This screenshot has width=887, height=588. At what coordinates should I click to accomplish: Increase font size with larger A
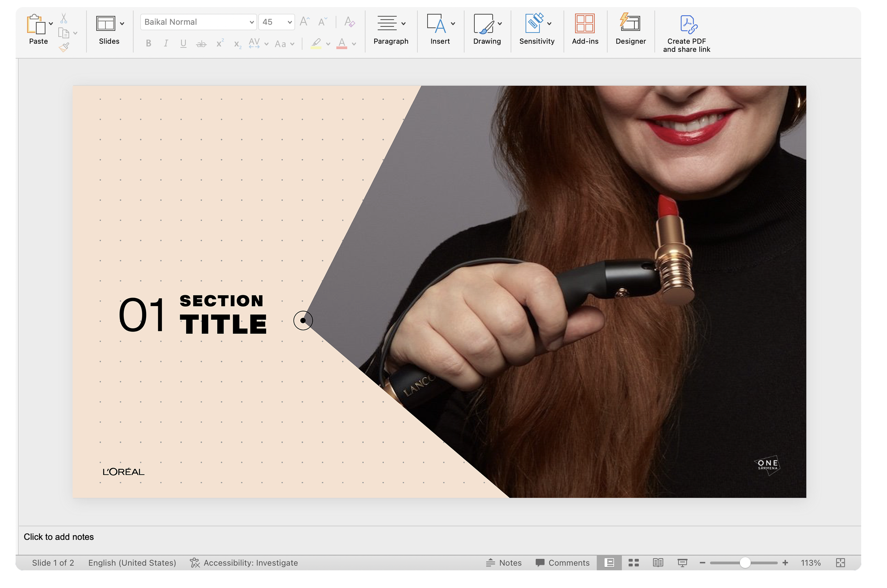coord(304,22)
